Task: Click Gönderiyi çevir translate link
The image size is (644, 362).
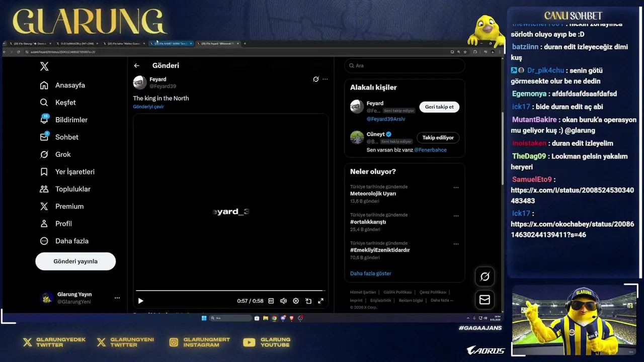Action: tap(148, 107)
